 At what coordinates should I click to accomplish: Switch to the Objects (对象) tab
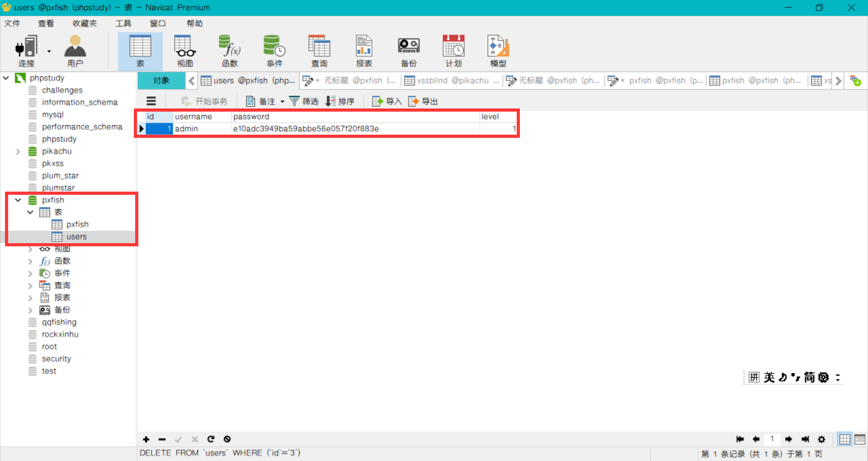click(x=161, y=80)
